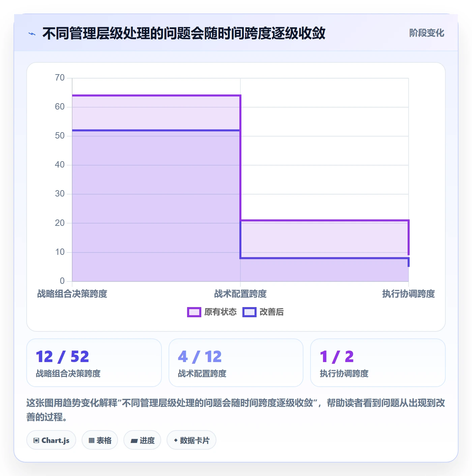Select the 进度 tag chip
This screenshot has width=472, height=476.
pos(142,440)
